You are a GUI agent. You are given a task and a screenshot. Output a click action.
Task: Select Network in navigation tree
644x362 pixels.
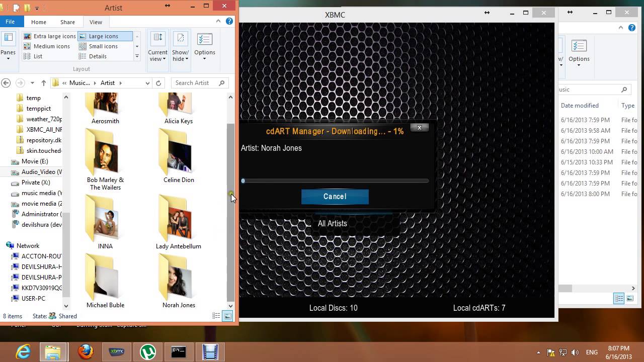tap(28, 246)
